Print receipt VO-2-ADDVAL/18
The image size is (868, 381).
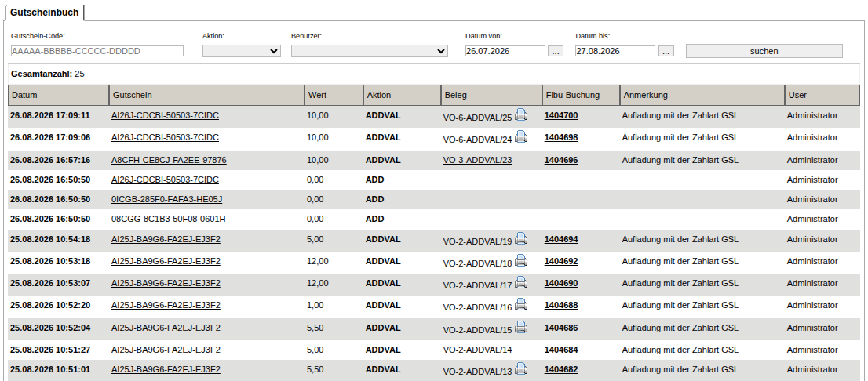pyautogui.click(x=521, y=260)
